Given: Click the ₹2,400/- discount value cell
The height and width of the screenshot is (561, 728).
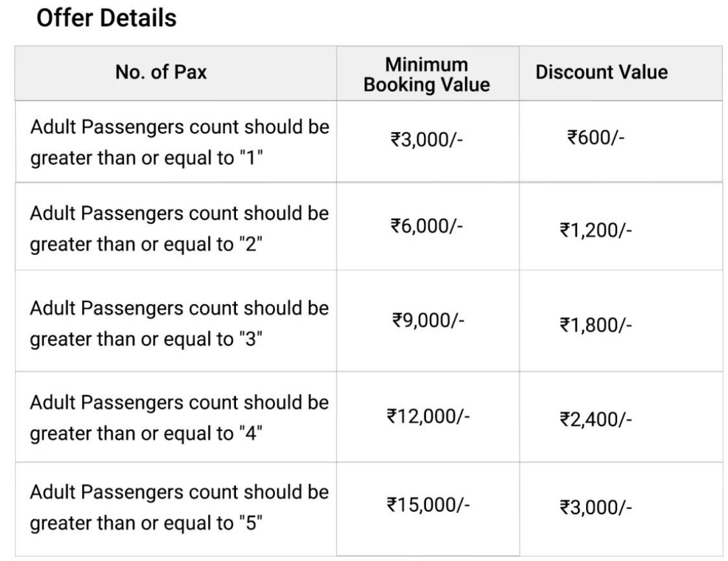Looking at the screenshot, I should (596, 420).
